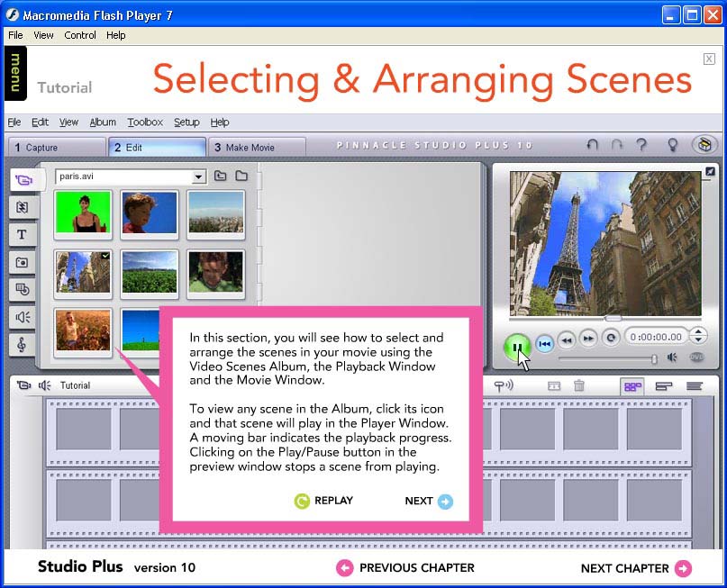Image resolution: width=727 pixels, height=588 pixels.
Task: Expand the paris.avi file dropdown
Action: pos(198,176)
